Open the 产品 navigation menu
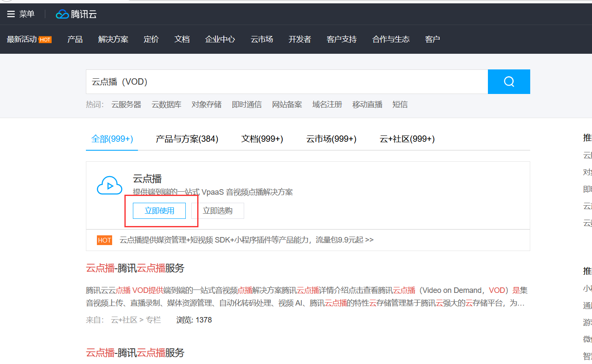This screenshot has width=592, height=364. [x=75, y=39]
